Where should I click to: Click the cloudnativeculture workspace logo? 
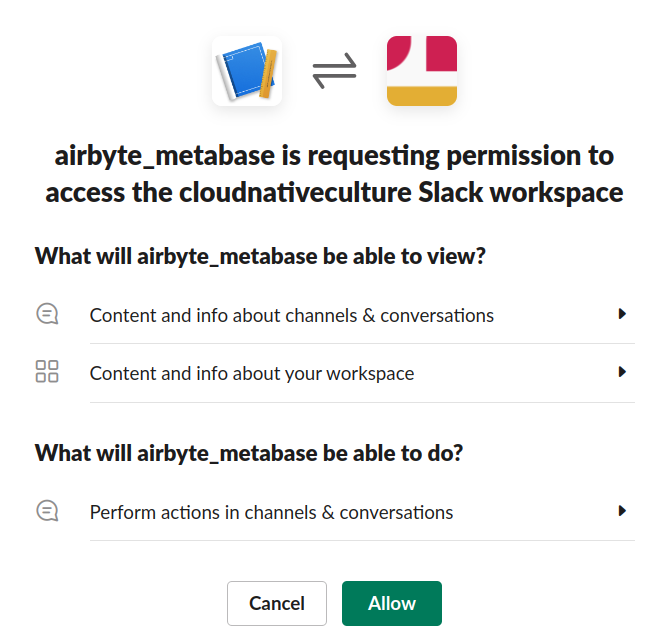pyautogui.click(x=422, y=71)
